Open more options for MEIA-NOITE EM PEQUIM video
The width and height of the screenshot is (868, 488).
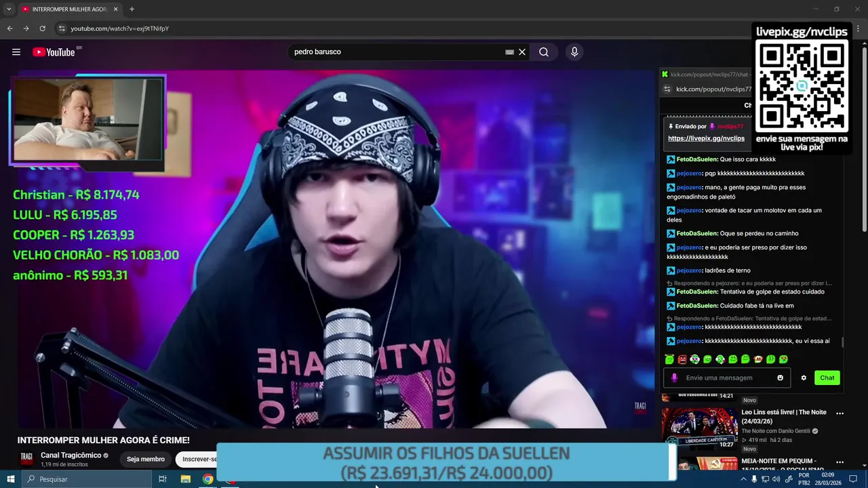click(x=840, y=462)
